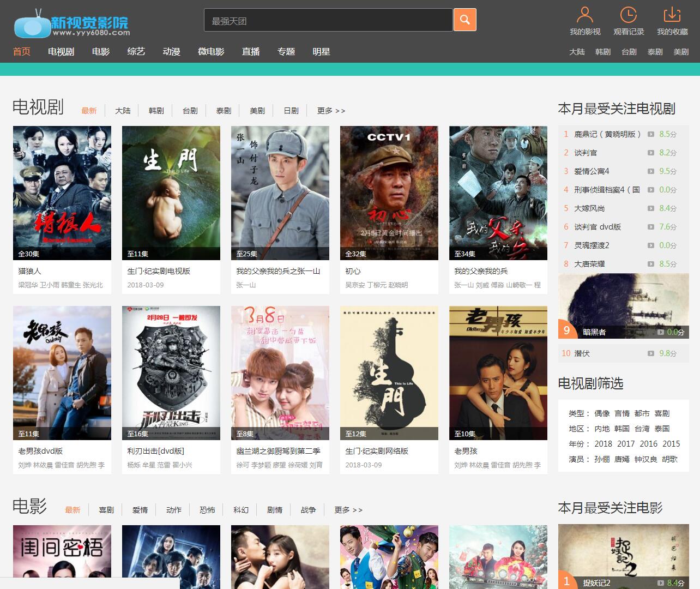
Task: Filter TV dramas by region 泰国
Action: point(662,429)
